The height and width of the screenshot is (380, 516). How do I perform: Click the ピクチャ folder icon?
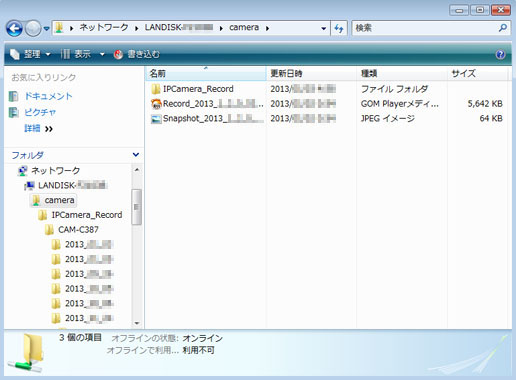(14, 112)
